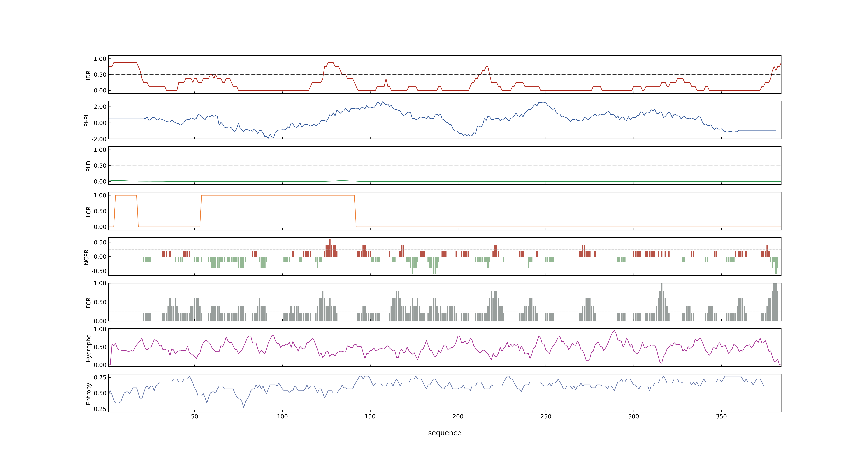Screen dimensions: 868x463
Task: Click the 1.00 tick on IDR axis
Action: point(100,59)
